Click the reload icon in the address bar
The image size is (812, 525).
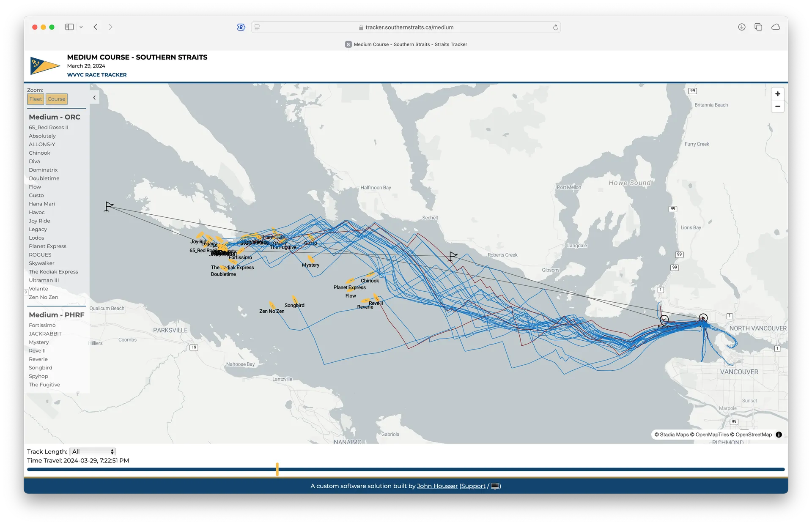(555, 27)
